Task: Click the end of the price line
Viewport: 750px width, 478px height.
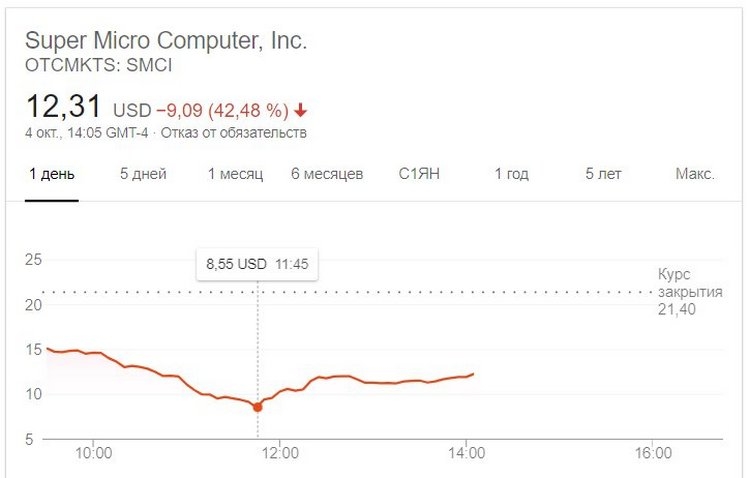Action: 473,374
